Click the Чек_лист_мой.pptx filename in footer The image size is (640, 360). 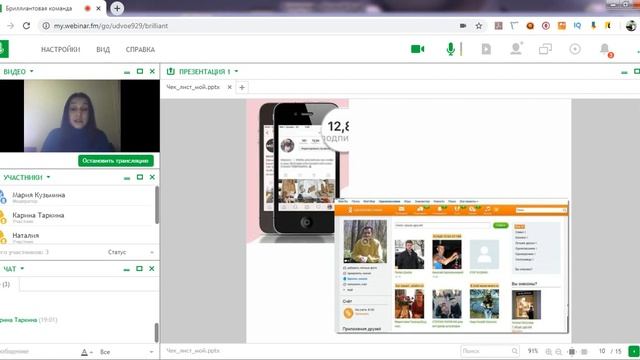pos(193,351)
